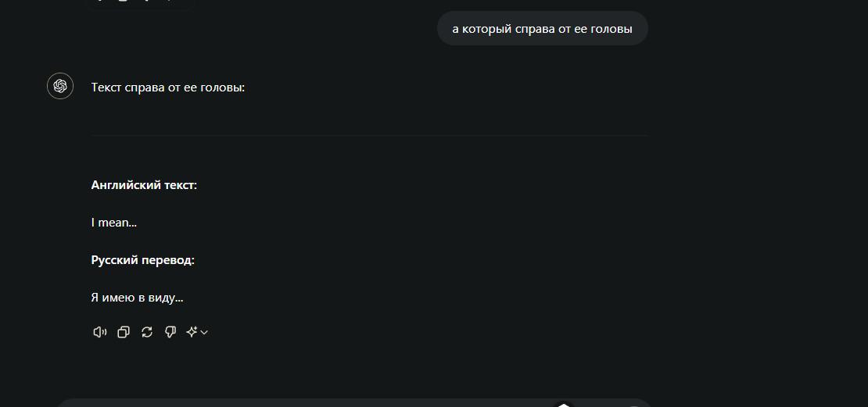Click the horizontal divider line in the reply
Viewport: 868px width, 407px height.
pos(369,135)
